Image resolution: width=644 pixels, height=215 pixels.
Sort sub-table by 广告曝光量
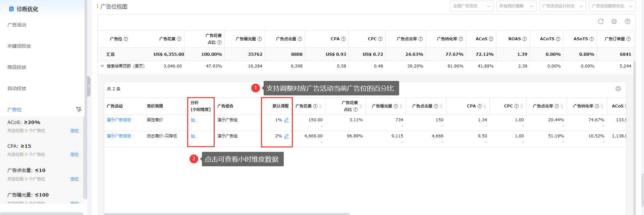tap(401, 106)
